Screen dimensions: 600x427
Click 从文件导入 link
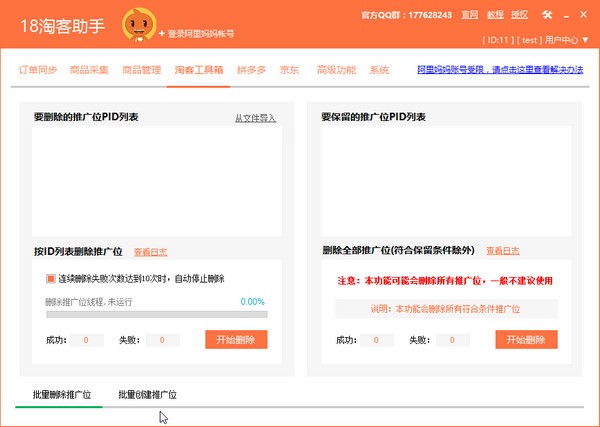pyautogui.click(x=255, y=118)
